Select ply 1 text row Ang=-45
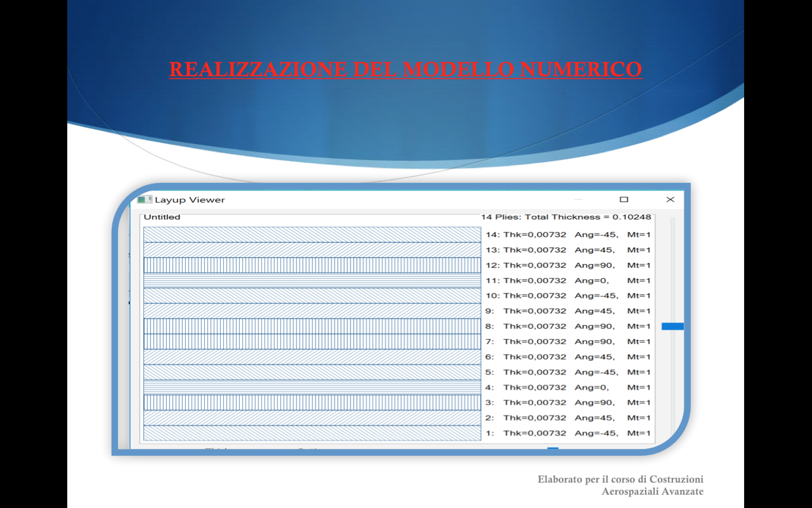Screen dimensions: 812x508 568,433
